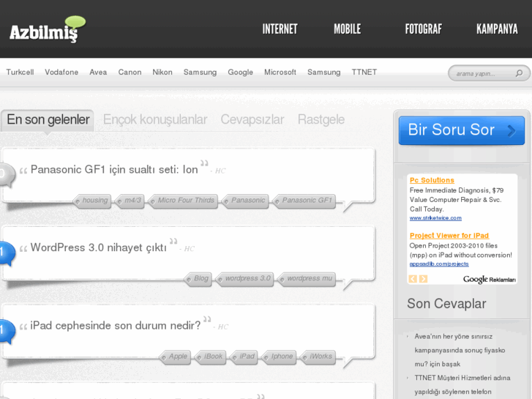This screenshot has height=399, width=532.
Task: Open recent answer about Avea sınırsız kampanya
Action: [x=460, y=350]
